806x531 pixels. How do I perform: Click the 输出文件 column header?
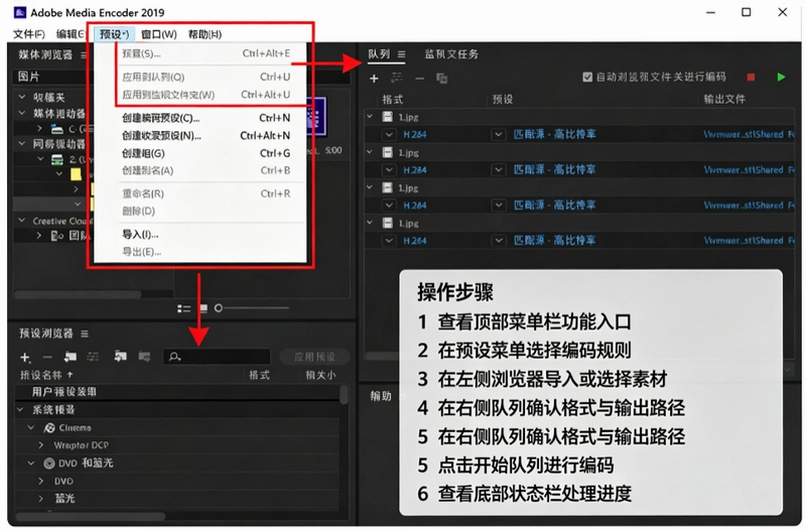click(724, 99)
